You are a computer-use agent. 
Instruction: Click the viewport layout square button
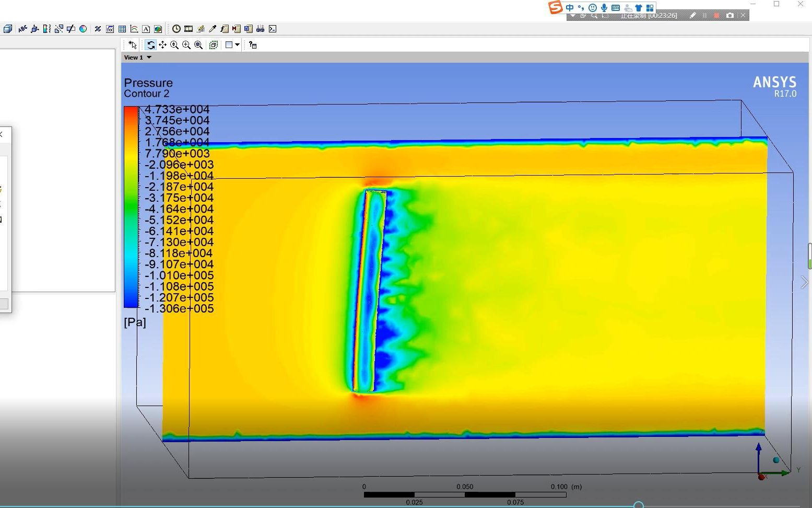click(229, 45)
